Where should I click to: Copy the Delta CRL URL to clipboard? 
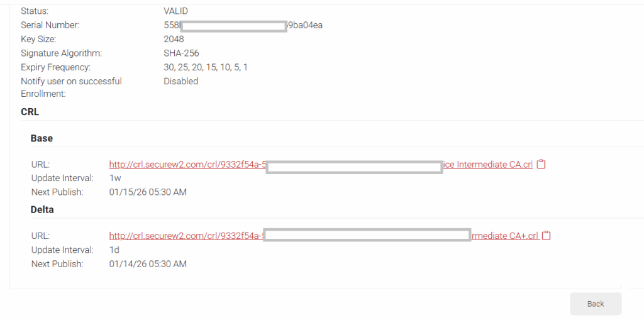[x=547, y=236]
